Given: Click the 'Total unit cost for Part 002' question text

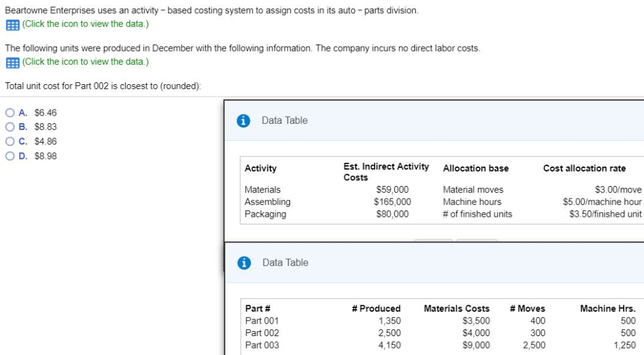Looking at the screenshot, I should point(103,86).
